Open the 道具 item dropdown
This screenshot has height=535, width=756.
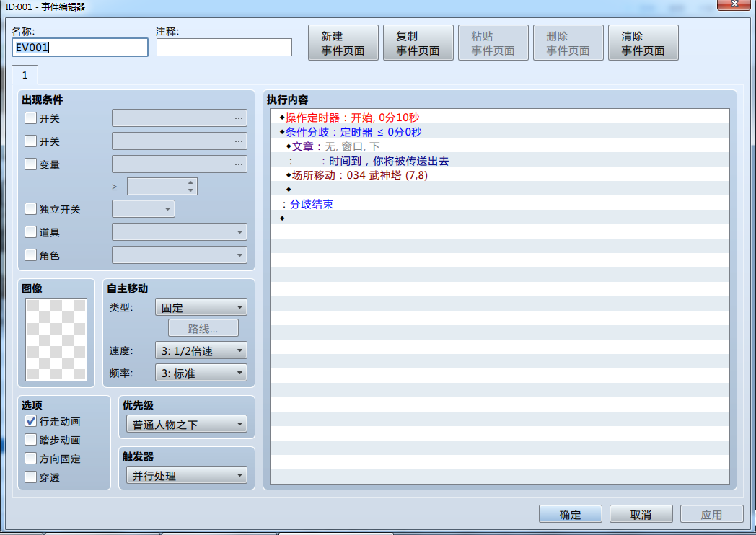click(x=180, y=232)
